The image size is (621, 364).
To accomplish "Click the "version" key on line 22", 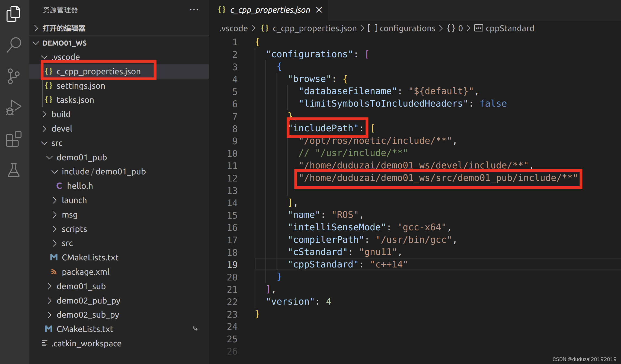I will tap(290, 301).
